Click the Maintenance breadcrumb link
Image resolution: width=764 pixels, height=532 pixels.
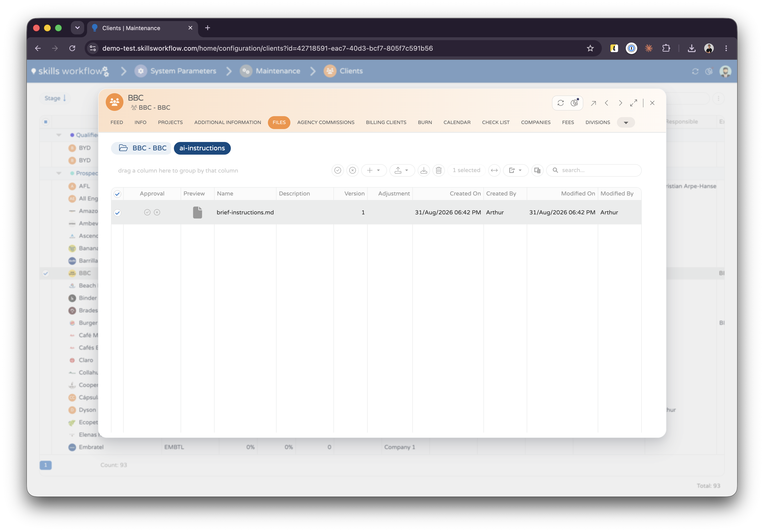278,71
